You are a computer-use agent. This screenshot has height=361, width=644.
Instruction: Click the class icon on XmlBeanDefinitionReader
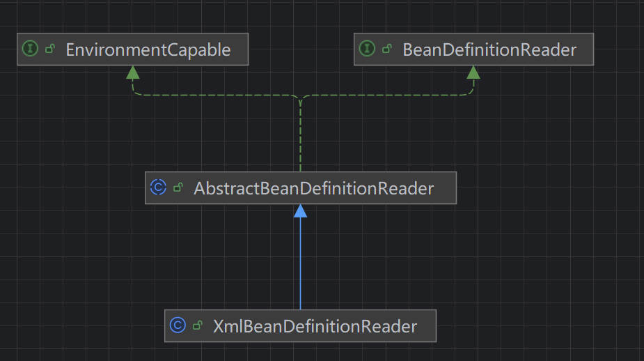tap(178, 325)
